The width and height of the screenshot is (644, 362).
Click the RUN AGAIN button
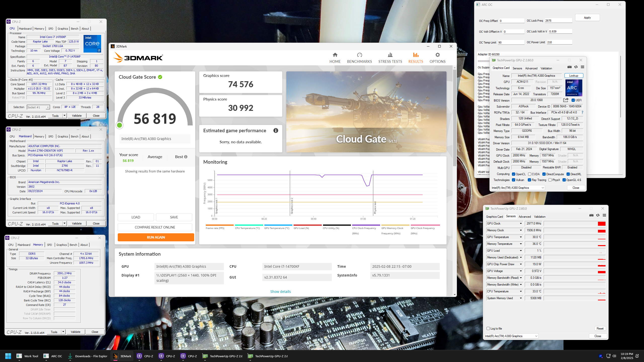coord(156,237)
